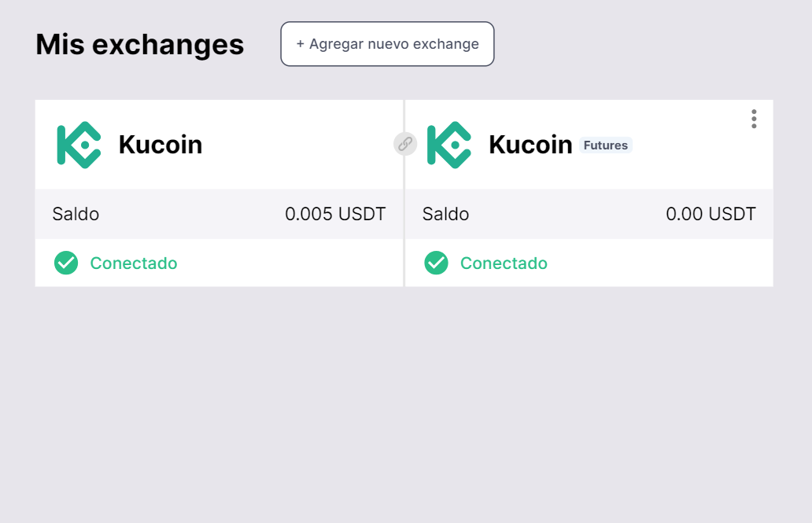The width and height of the screenshot is (812, 523).
Task: Click the chain link icon between cards
Action: (x=405, y=144)
